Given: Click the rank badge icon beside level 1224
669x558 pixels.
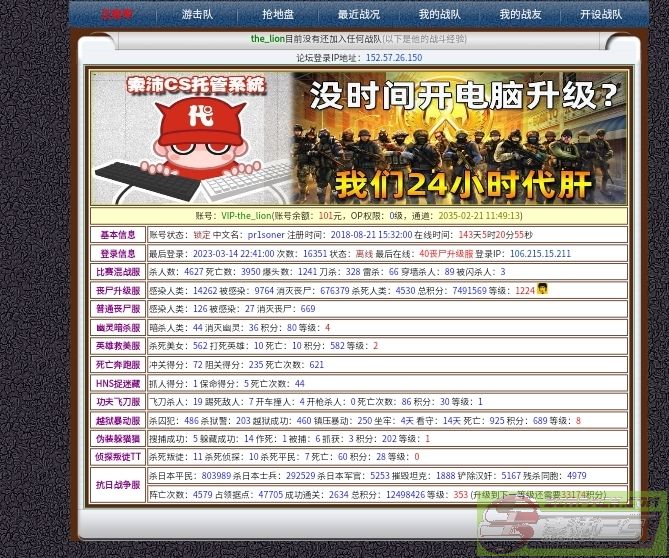Looking at the screenshot, I should (x=542, y=289).
